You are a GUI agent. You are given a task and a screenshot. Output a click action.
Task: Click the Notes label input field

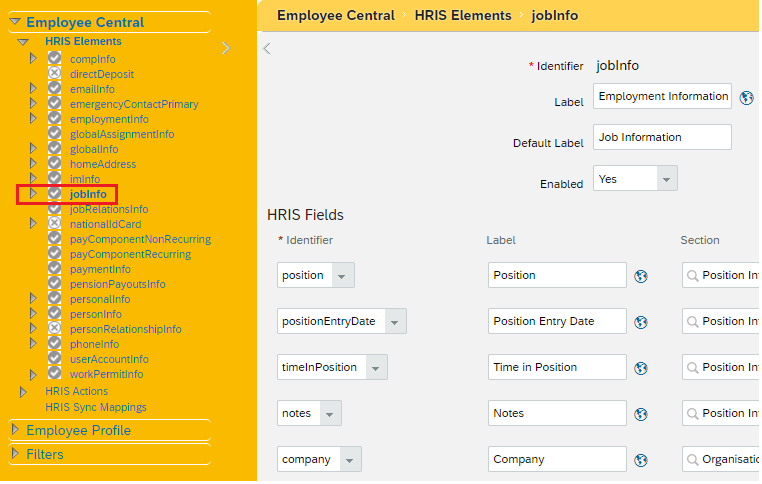point(557,414)
